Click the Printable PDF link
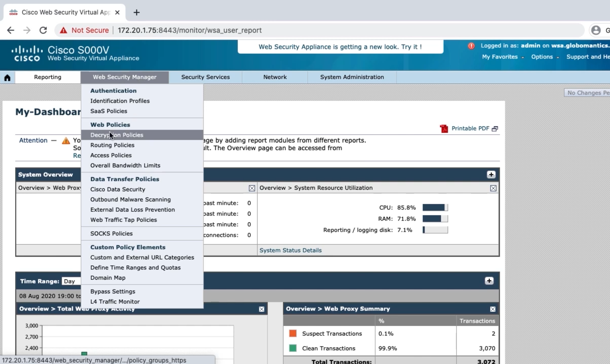Viewport: 610px width, 364px height. point(470,128)
